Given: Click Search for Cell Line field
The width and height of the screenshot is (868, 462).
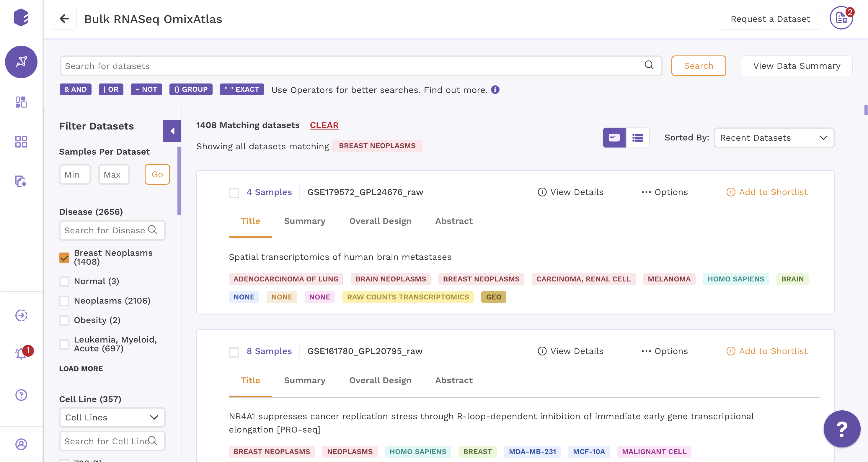Looking at the screenshot, I should [x=112, y=441].
